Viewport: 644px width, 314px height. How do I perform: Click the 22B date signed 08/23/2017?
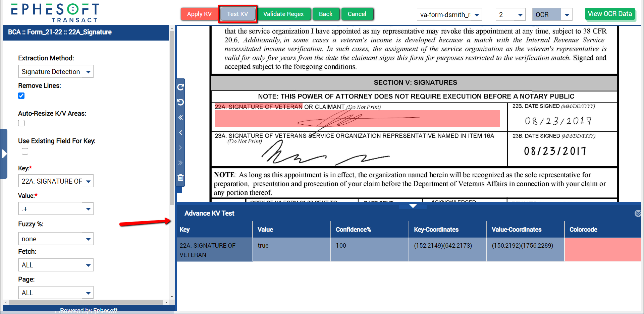coord(558,121)
